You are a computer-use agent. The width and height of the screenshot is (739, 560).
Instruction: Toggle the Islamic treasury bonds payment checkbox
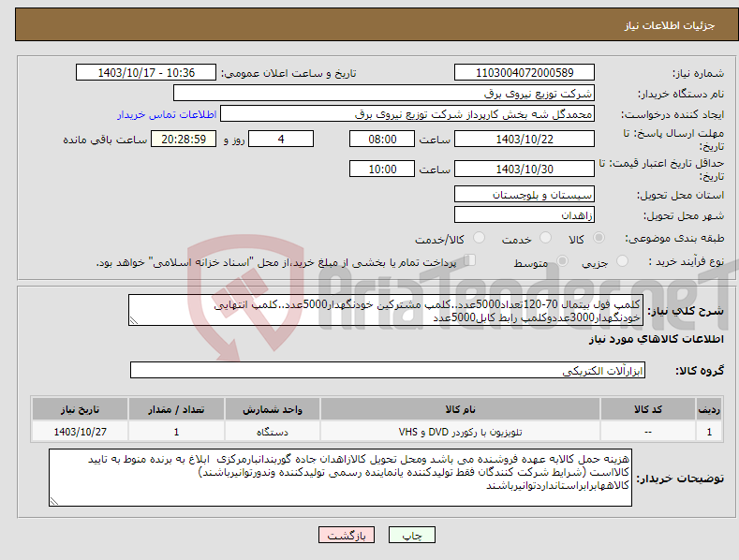[470, 259]
